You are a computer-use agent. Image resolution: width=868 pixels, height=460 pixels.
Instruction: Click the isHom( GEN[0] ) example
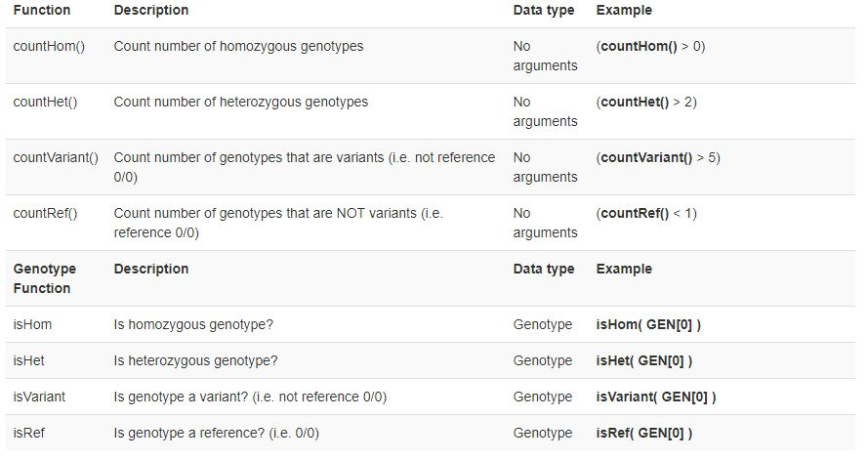click(x=648, y=325)
